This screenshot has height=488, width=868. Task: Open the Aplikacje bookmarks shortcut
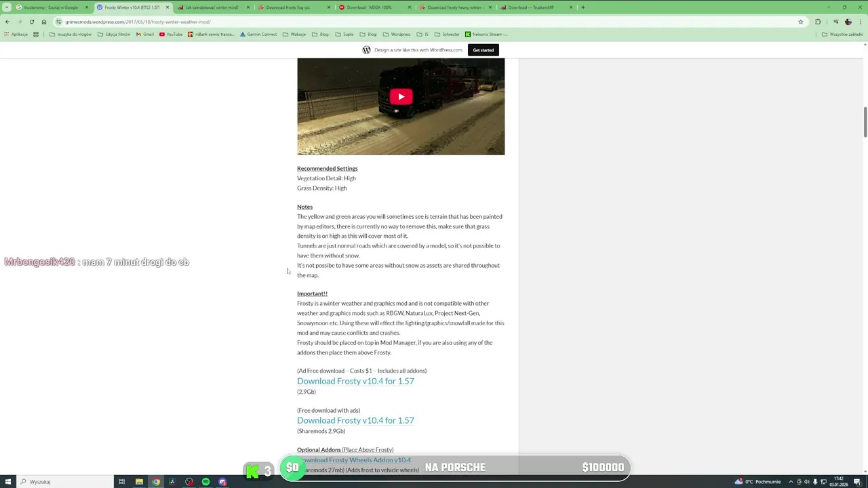point(16,34)
